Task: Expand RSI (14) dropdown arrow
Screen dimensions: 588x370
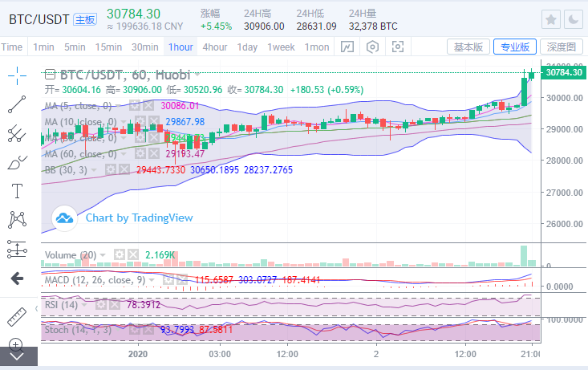Action: point(84,305)
